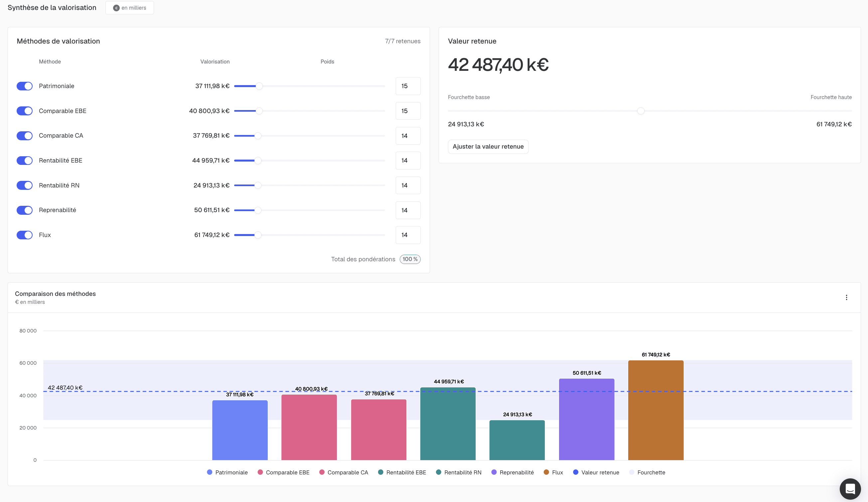Click Fourchette legend dot
Screen dimensions: 868x502
click(632, 472)
